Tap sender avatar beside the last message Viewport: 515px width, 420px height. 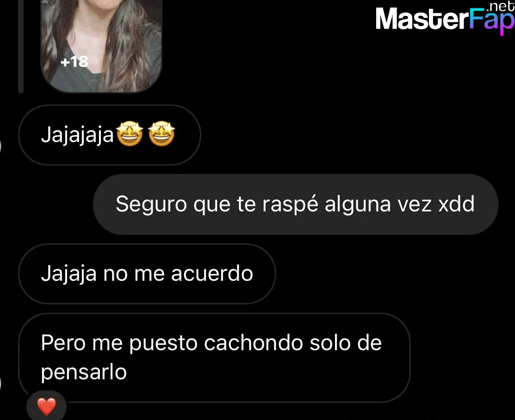click(x=0, y=384)
